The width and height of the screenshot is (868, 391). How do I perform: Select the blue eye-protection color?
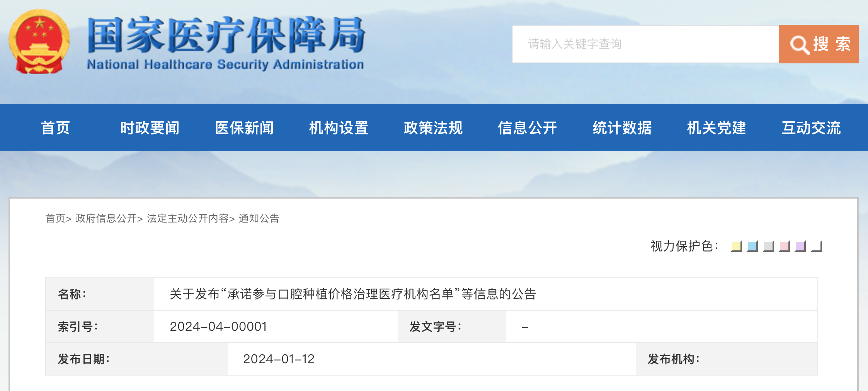click(x=752, y=246)
